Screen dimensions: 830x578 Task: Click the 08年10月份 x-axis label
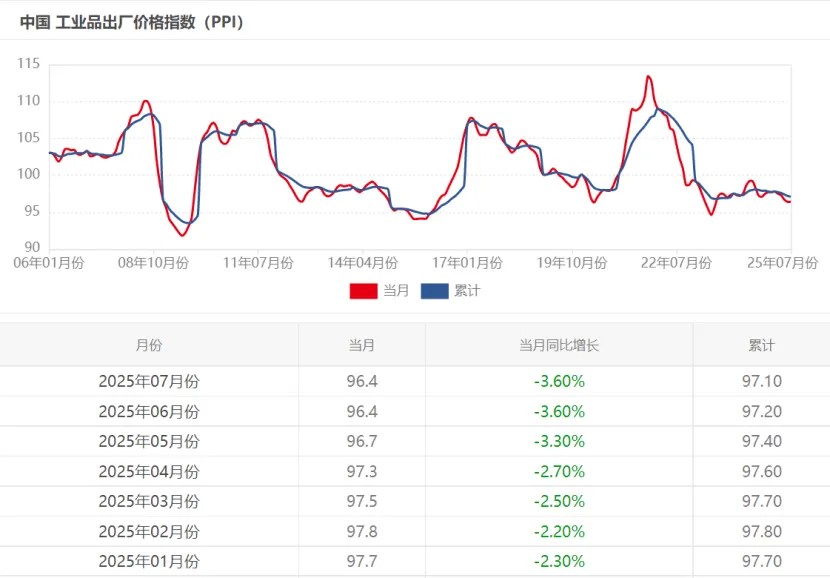[x=152, y=263]
